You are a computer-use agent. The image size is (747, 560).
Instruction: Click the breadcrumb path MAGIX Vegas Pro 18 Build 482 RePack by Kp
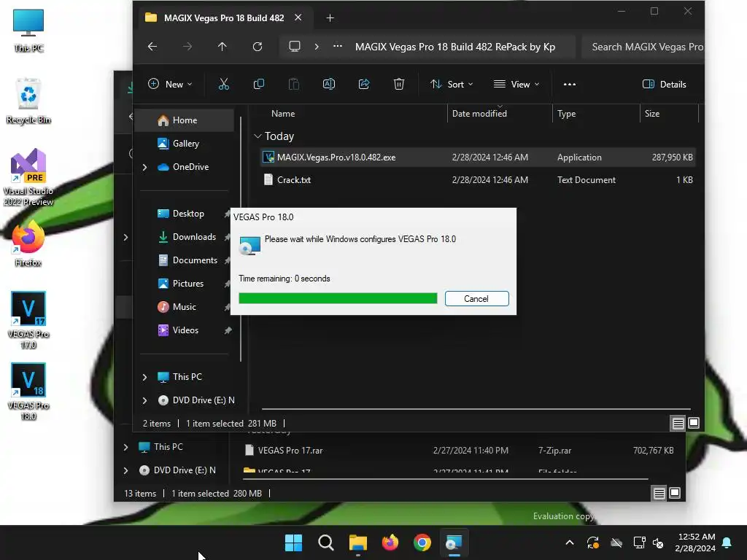(x=455, y=47)
